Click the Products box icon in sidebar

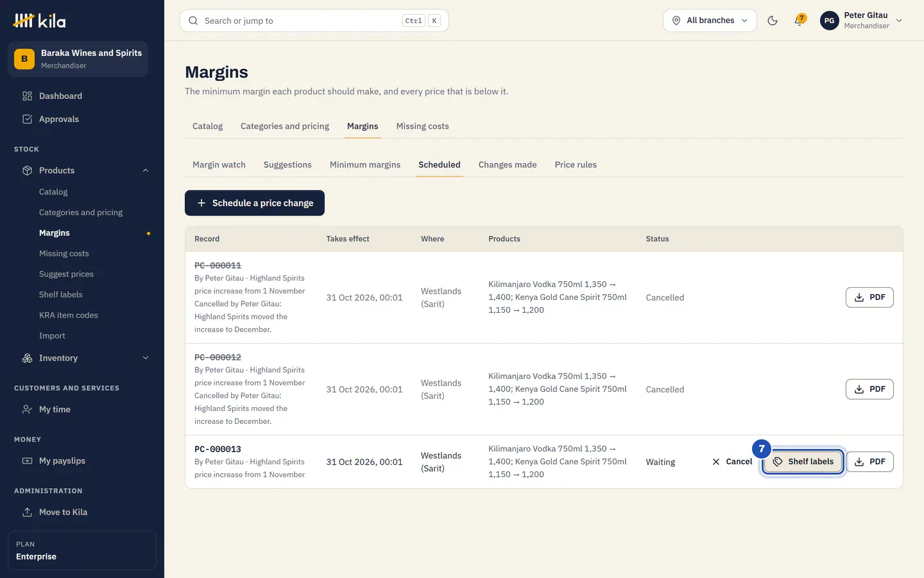point(27,171)
